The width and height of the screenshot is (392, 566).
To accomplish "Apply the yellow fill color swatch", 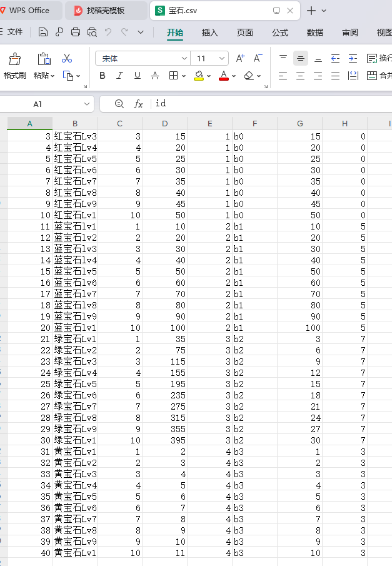I will [199, 76].
